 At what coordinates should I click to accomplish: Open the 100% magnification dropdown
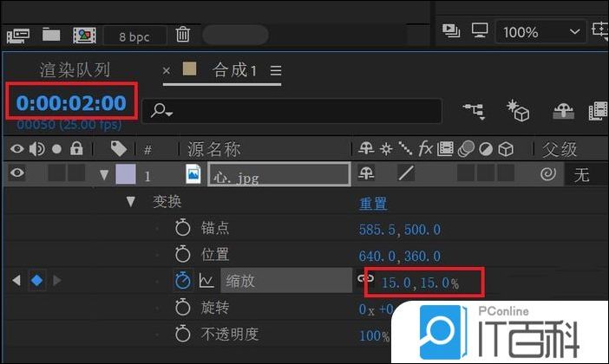(x=540, y=32)
